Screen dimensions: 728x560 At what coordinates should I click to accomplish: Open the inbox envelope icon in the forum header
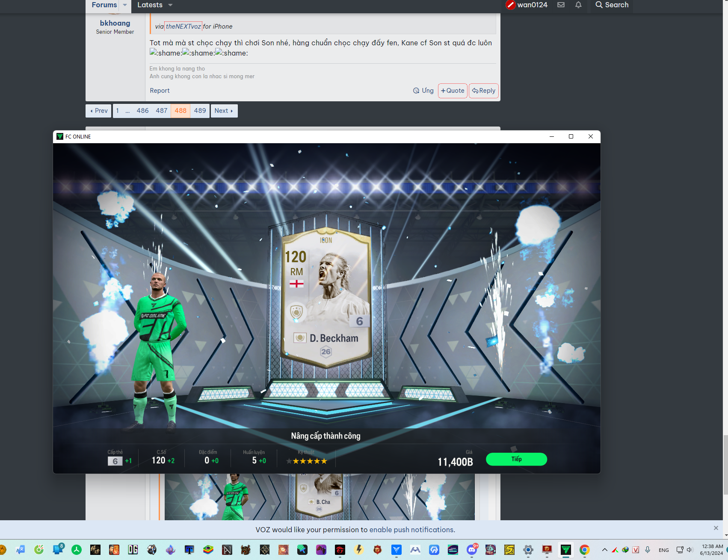click(x=561, y=5)
